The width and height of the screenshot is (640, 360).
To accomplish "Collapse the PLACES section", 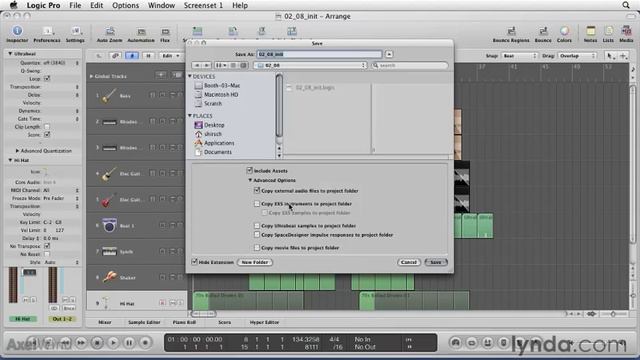I will pyautogui.click(x=190, y=116).
